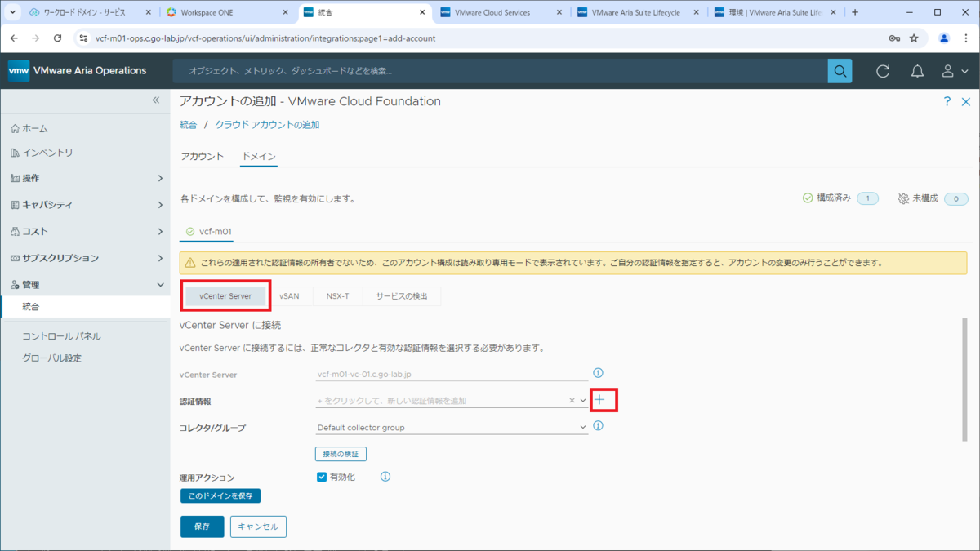Switch to VMware Cloud Services browser tab

click(500, 12)
